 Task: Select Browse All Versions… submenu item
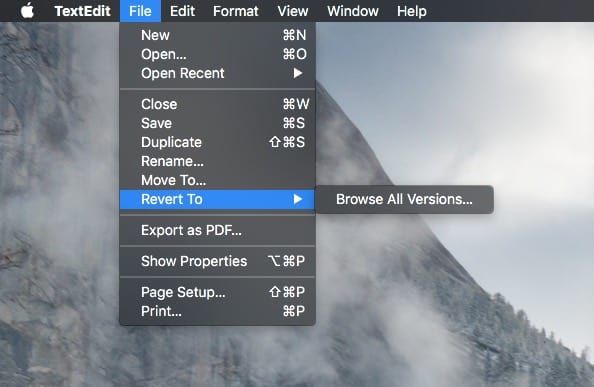coord(404,199)
